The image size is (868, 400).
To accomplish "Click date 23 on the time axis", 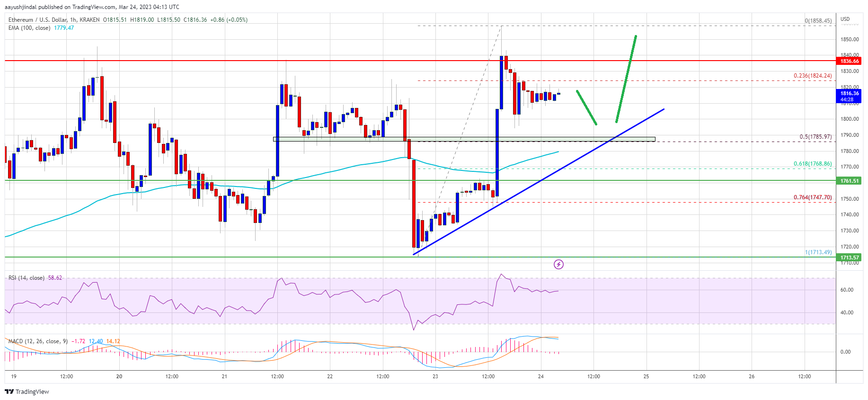I will (x=435, y=377).
